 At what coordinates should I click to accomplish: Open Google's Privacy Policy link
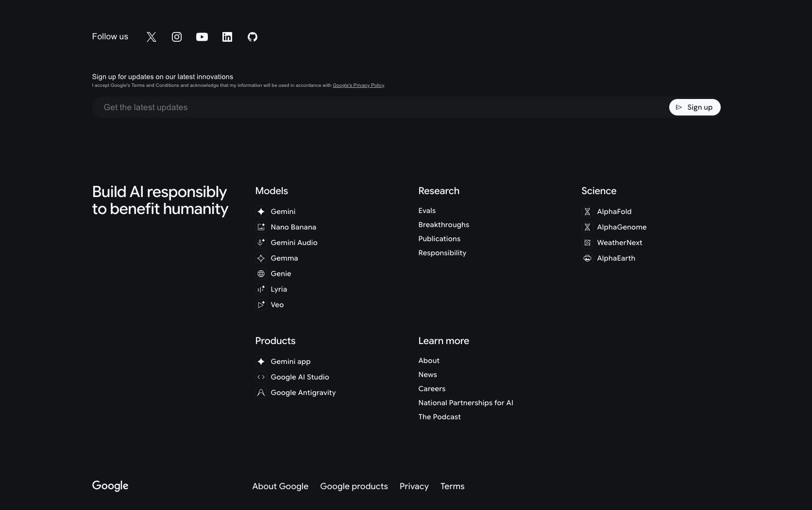pos(358,85)
